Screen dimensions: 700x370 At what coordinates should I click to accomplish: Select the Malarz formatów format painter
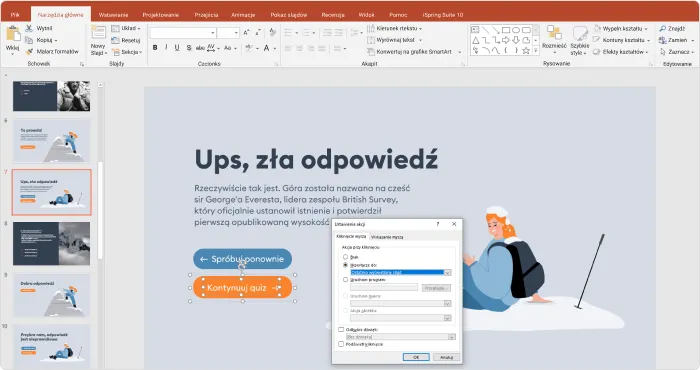[x=52, y=51]
